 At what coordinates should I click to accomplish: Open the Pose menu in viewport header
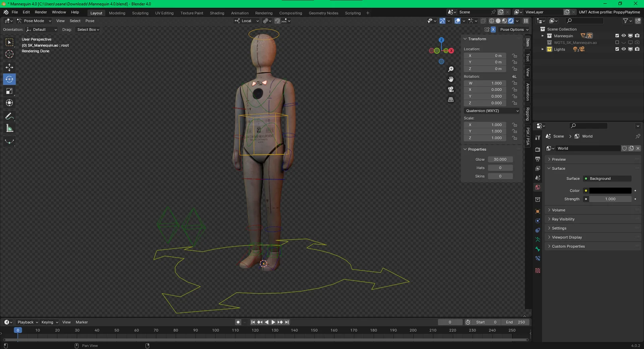click(x=90, y=21)
